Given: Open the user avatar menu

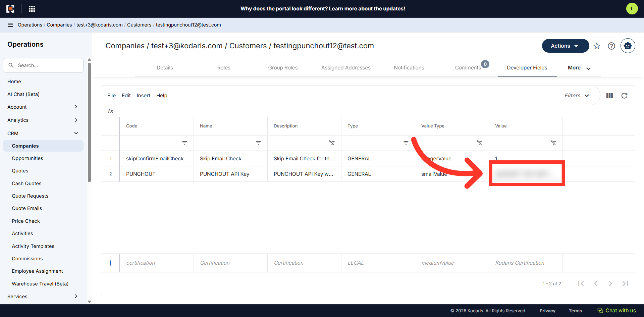Looking at the screenshot, I should pyautogui.click(x=632, y=9).
